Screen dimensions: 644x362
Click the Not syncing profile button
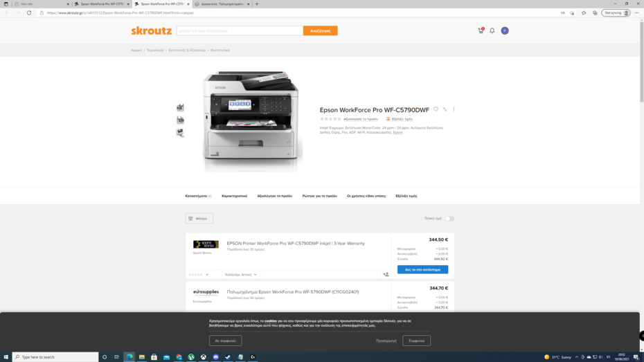(x=616, y=12)
